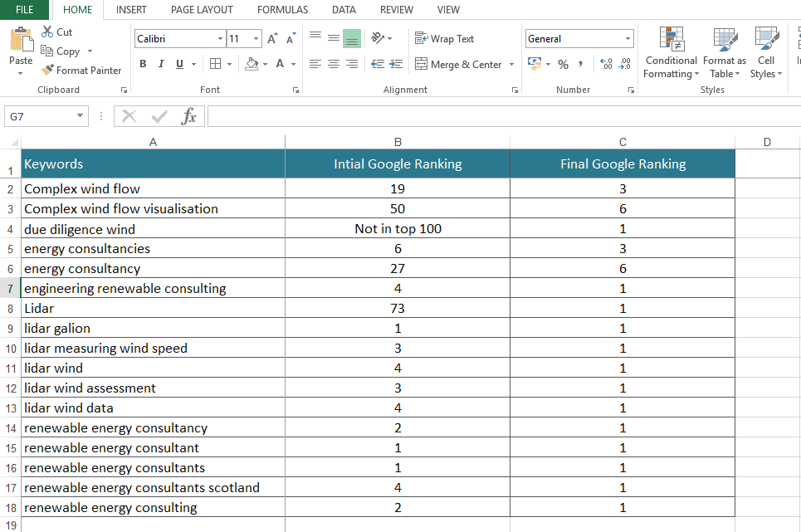Toggle Wrap Text
This screenshot has height=532, width=801.
444,38
